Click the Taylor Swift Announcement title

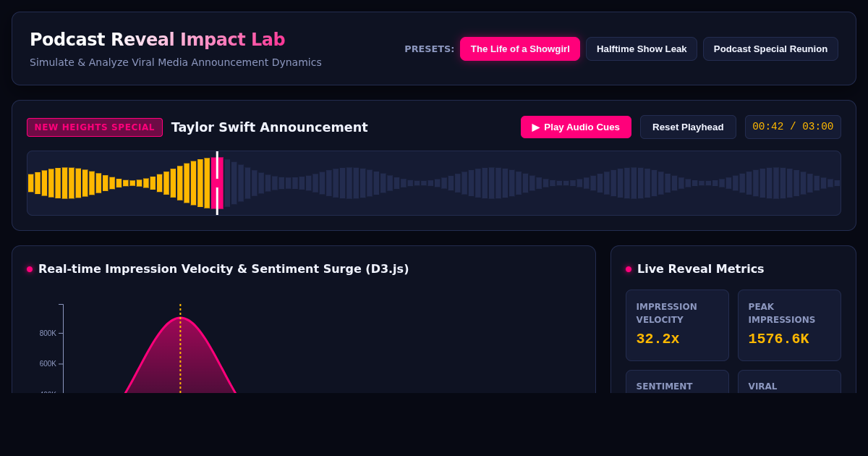coord(269,127)
